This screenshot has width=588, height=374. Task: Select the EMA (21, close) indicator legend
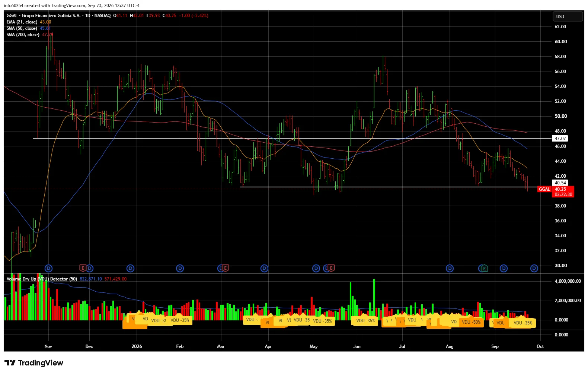point(22,22)
